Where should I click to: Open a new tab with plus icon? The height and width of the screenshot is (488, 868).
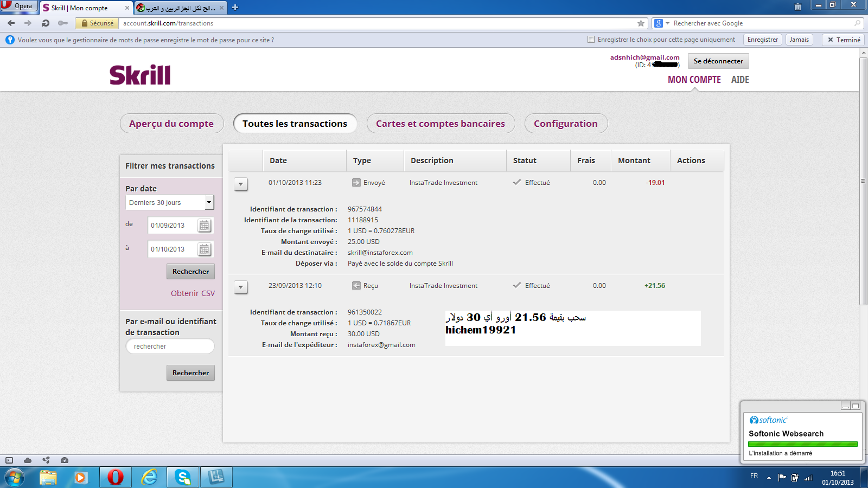click(x=235, y=8)
